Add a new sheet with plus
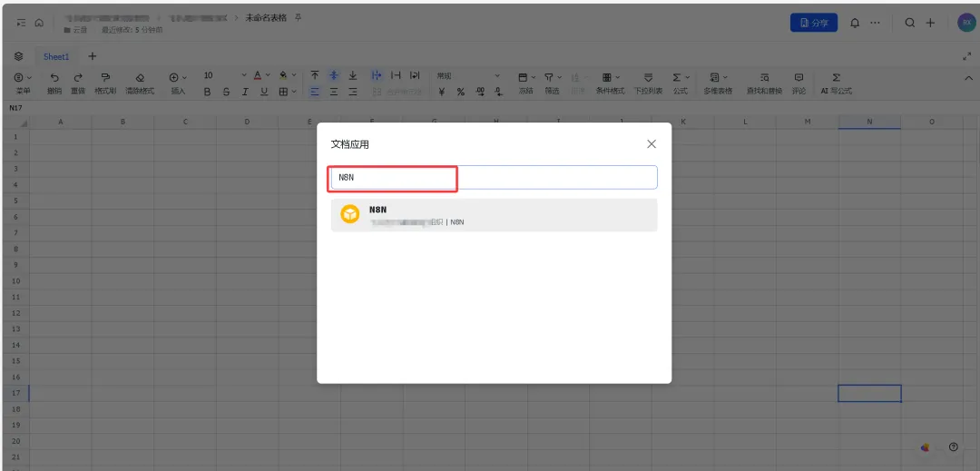This screenshot has width=980, height=471. 93,56
